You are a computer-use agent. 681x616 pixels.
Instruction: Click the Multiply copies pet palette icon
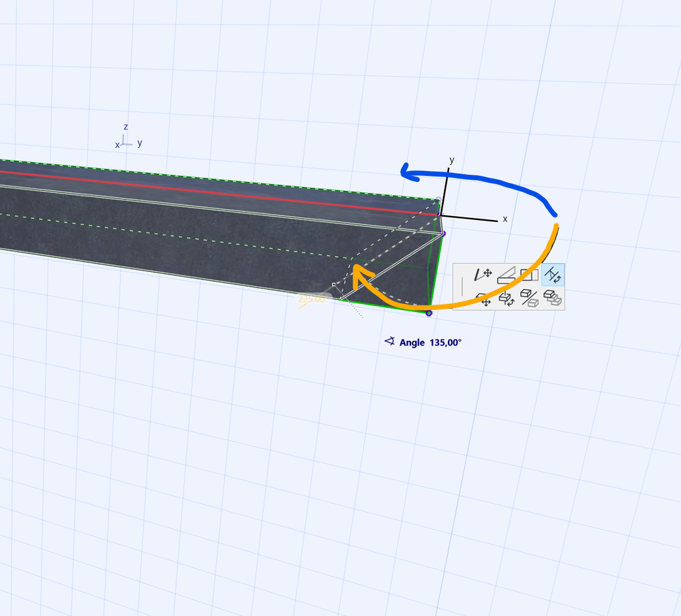[x=553, y=298]
